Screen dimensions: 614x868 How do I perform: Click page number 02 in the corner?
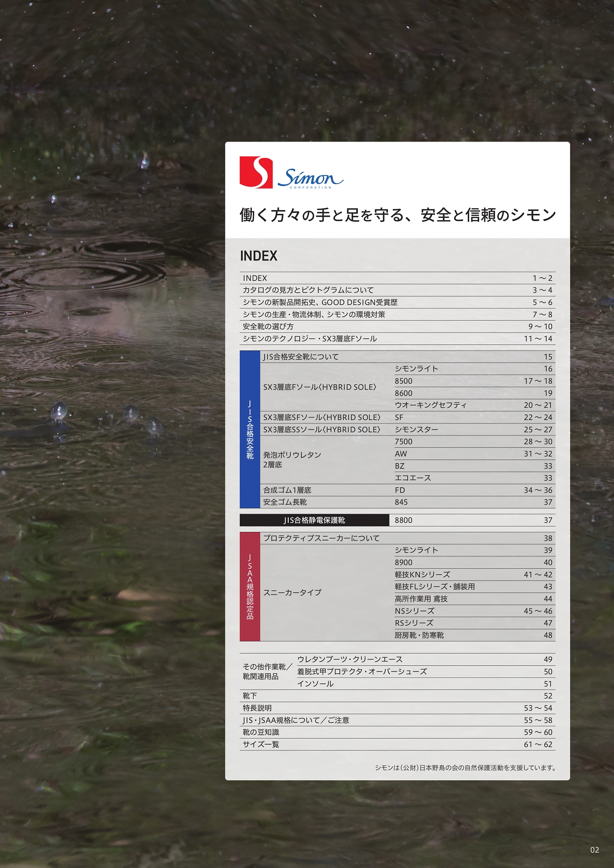(594, 850)
